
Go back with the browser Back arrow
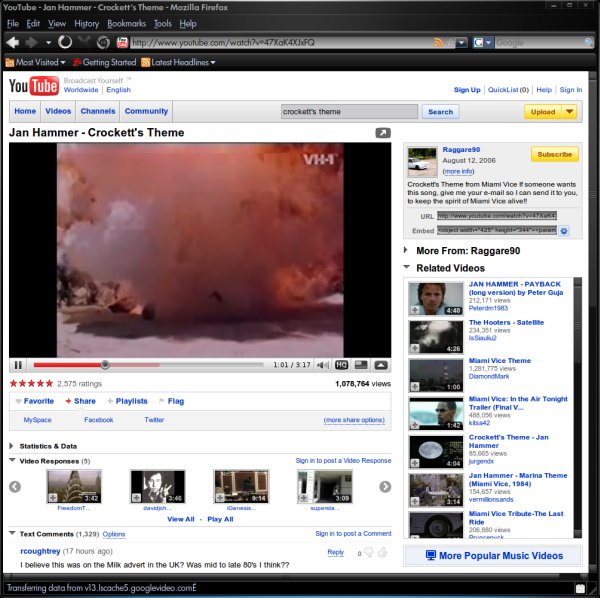pyautogui.click(x=13, y=42)
